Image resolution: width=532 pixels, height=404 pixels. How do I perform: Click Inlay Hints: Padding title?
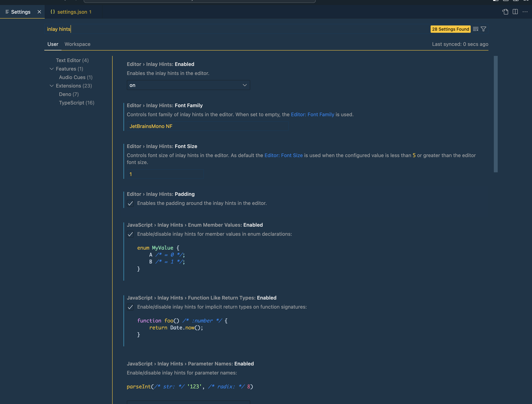tap(161, 194)
